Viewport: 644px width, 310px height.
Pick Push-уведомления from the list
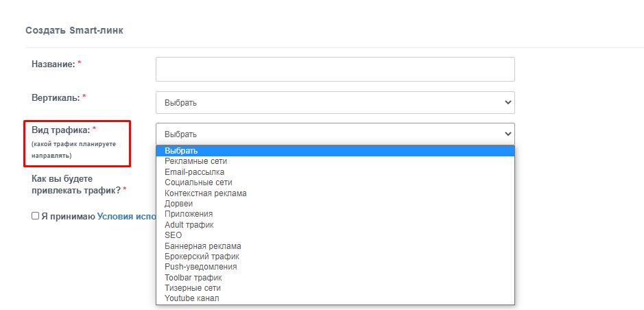coord(200,267)
